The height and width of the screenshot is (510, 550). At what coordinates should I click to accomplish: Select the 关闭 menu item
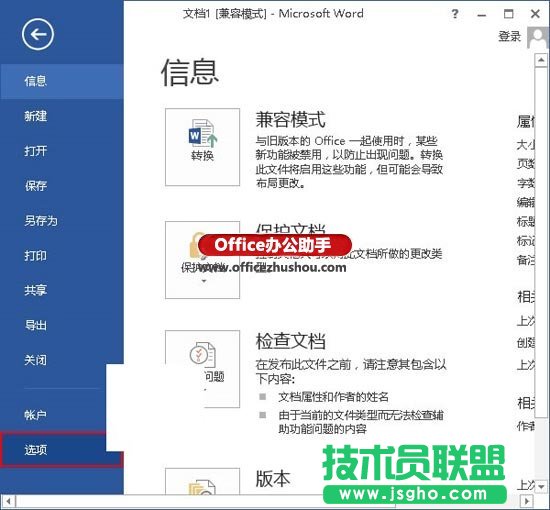[62, 360]
